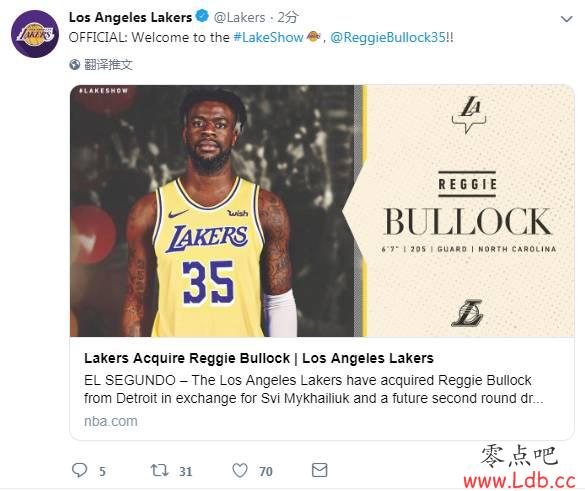Expand the tweet options chevron
This screenshot has width=585, height=491.
pos(566,19)
